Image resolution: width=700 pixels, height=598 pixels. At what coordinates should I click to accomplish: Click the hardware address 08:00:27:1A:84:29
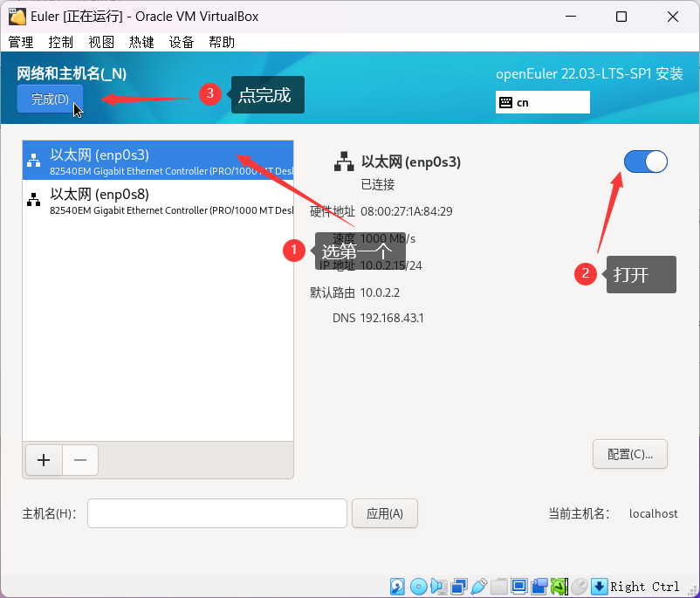coord(406,211)
